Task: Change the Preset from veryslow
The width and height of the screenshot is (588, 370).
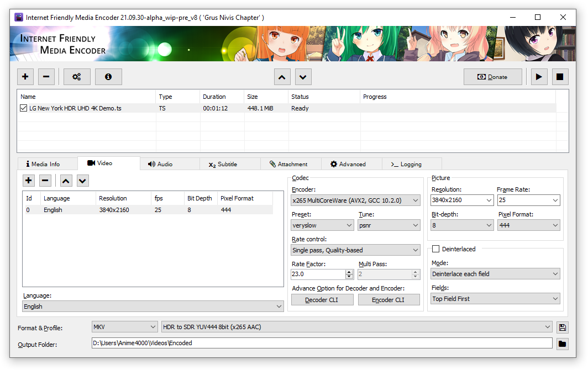Action: pos(322,225)
